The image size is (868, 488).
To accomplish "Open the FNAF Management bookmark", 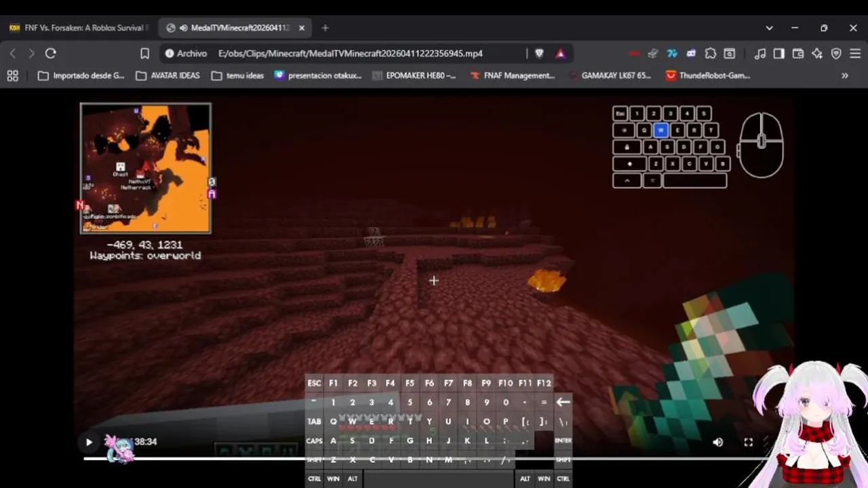I will (x=513, y=76).
